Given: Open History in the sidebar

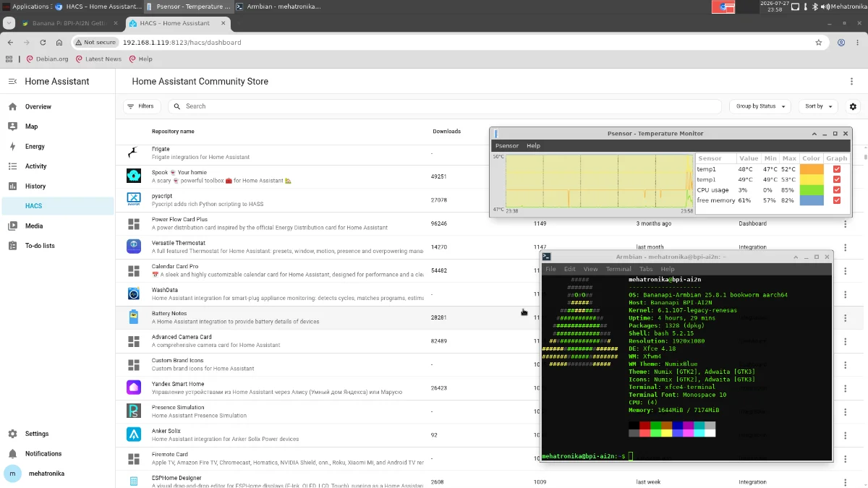Looking at the screenshot, I should tap(58, 186).
